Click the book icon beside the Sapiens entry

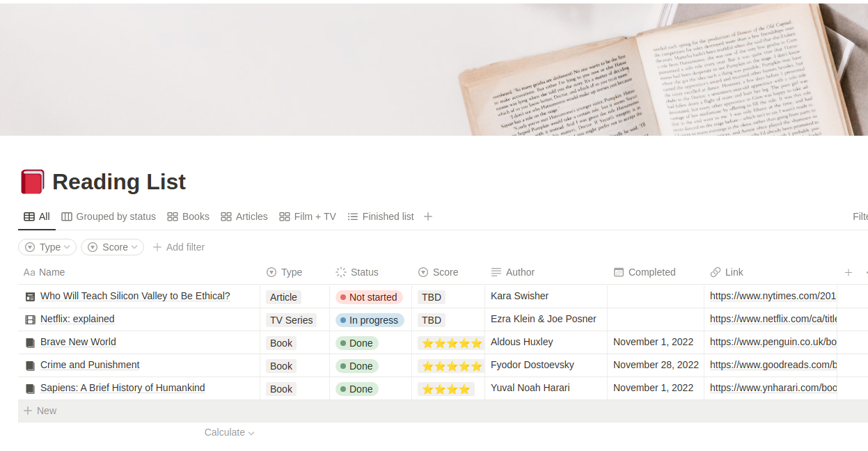point(30,388)
